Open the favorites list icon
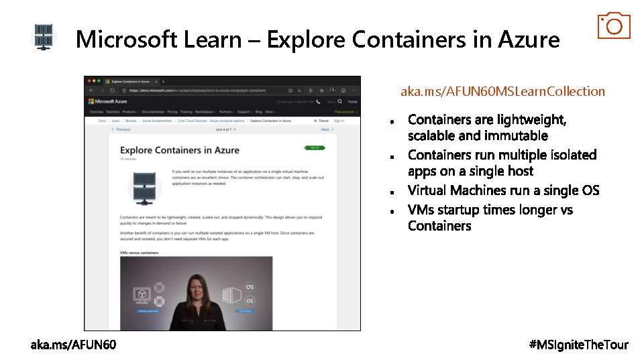644x362 pixels. point(321,90)
